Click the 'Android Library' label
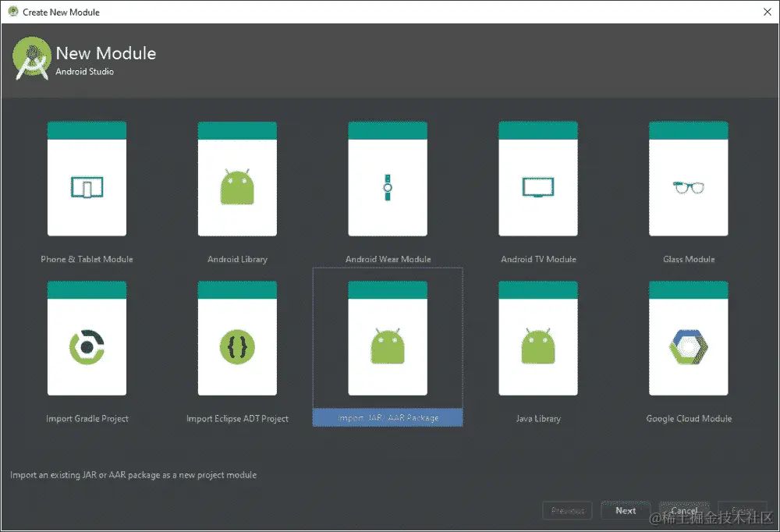The width and height of the screenshot is (780, 532). click(237, 259)
